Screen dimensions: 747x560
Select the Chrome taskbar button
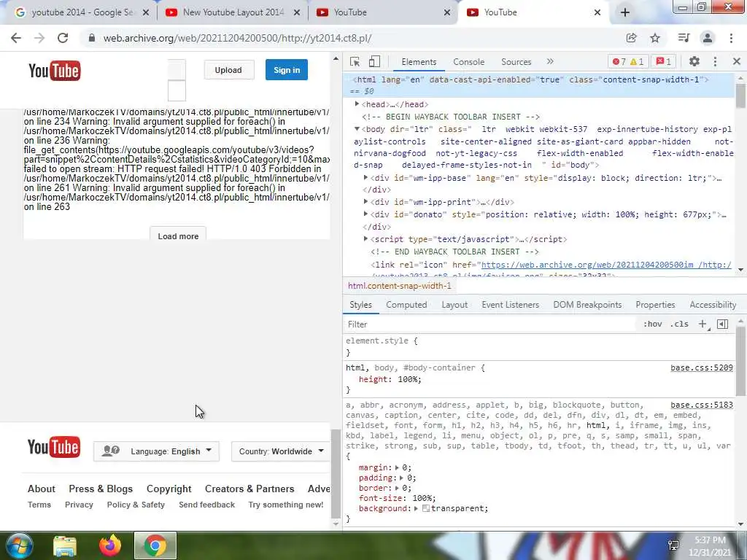[155, 545]
